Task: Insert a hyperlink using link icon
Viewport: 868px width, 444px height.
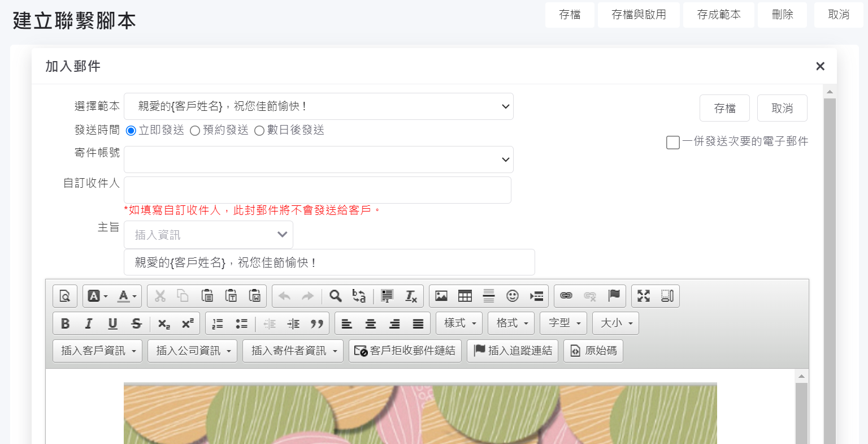Action: point(566,296)
